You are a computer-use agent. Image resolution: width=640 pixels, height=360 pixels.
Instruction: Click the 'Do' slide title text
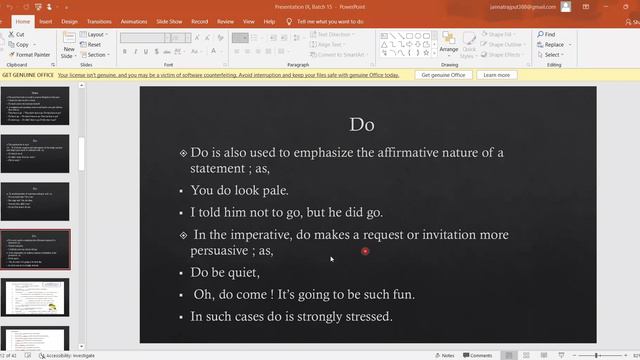click(x=362, y=124)
